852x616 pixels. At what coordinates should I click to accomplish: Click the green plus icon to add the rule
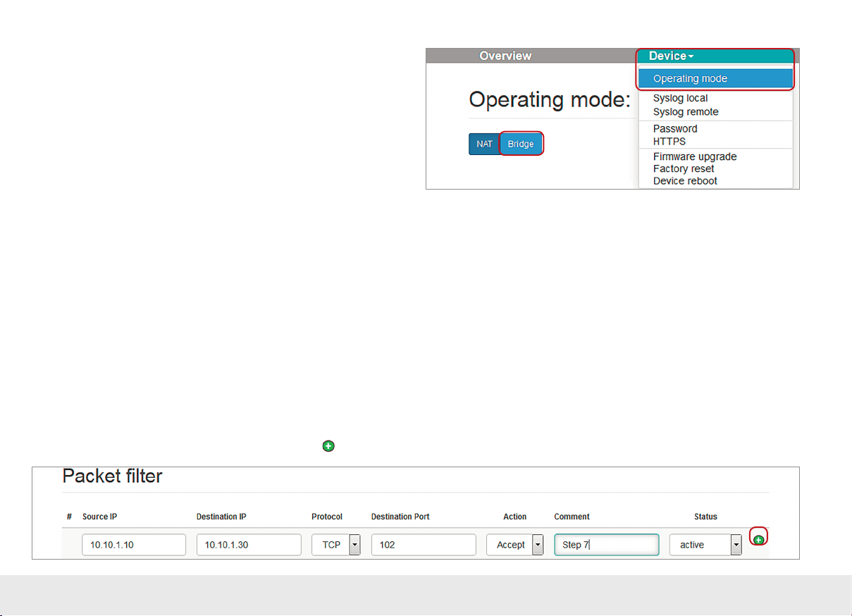[758, 539]
